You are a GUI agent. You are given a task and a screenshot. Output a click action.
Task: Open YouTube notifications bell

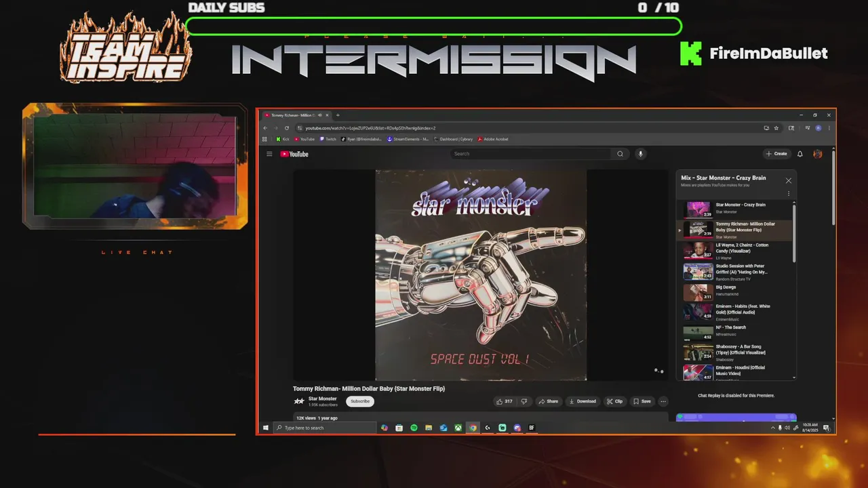click(800, 154)
